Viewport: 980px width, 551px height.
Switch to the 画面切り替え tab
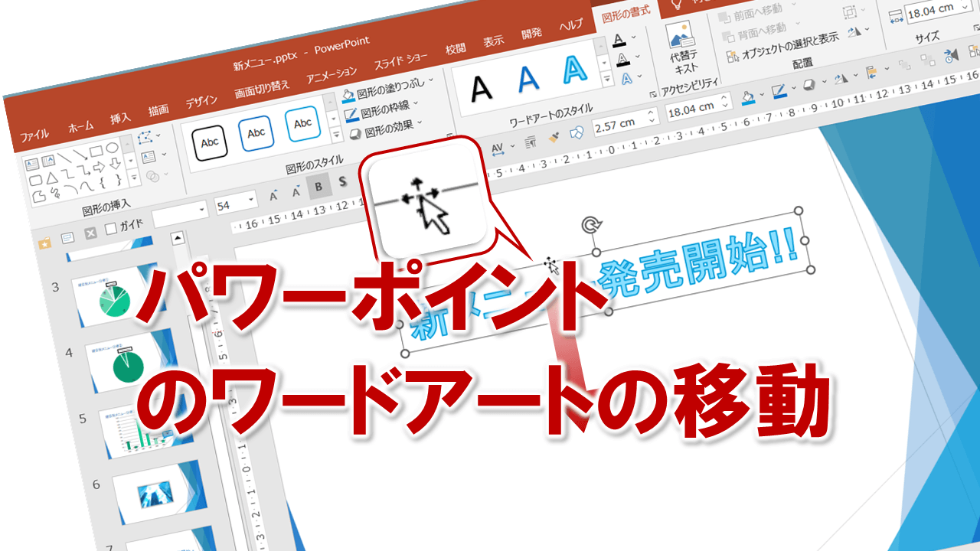point(261,88)
